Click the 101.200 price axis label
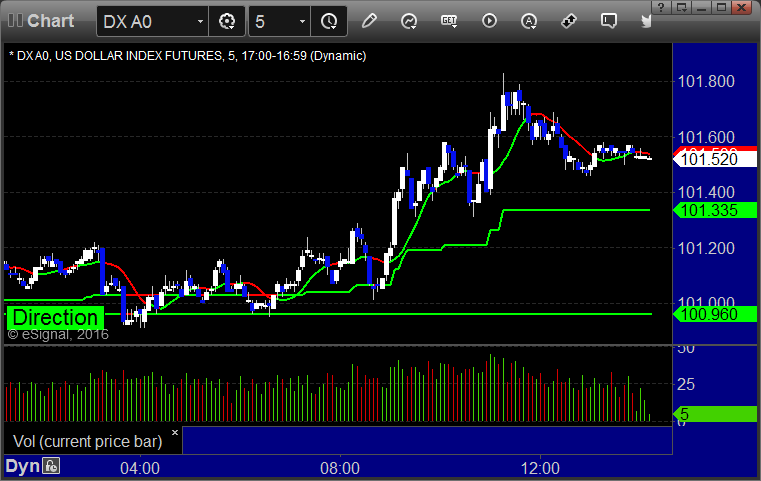Image resolution: width=761 pixels, height=481 pixels. pyautogui.click(x=706, y=248)
